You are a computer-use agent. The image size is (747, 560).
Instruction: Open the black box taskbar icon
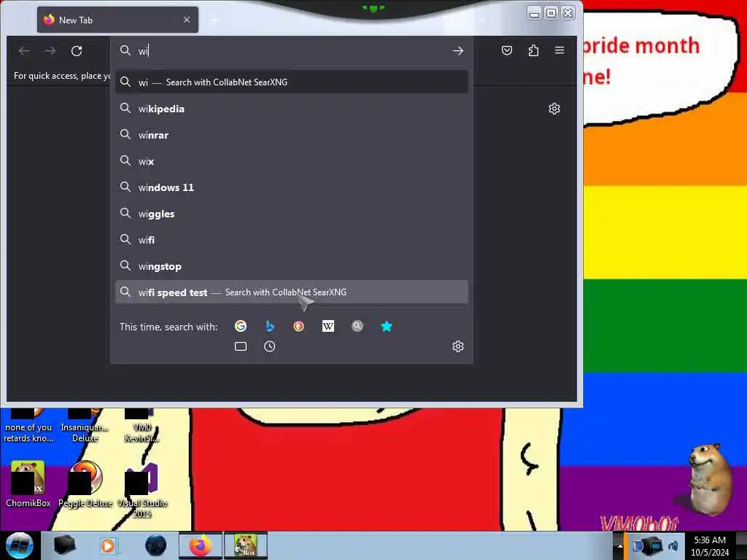coord(64,545)
